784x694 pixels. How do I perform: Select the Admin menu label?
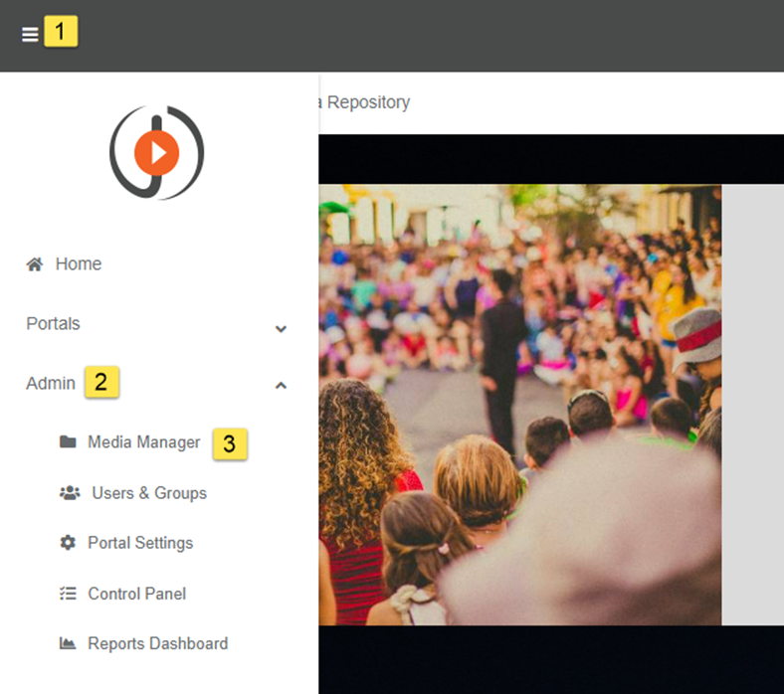pyautogui.click(x=51, y=383)
